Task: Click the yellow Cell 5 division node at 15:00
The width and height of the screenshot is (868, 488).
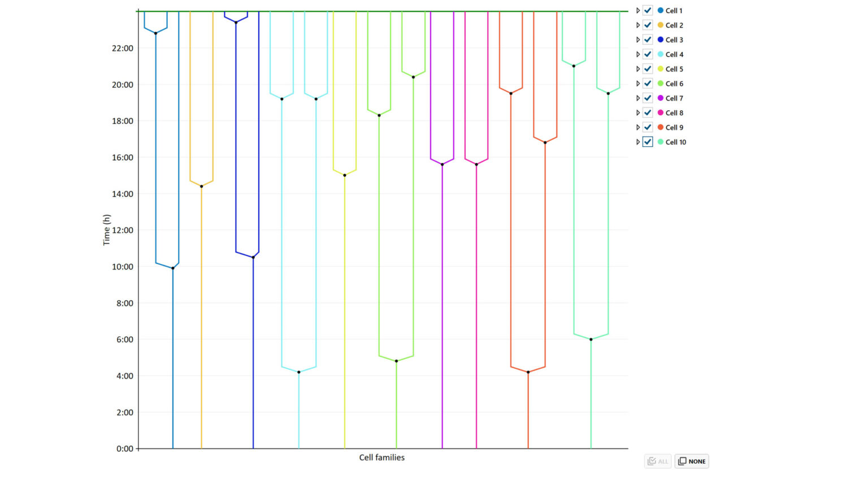Action: pos(345,175)
